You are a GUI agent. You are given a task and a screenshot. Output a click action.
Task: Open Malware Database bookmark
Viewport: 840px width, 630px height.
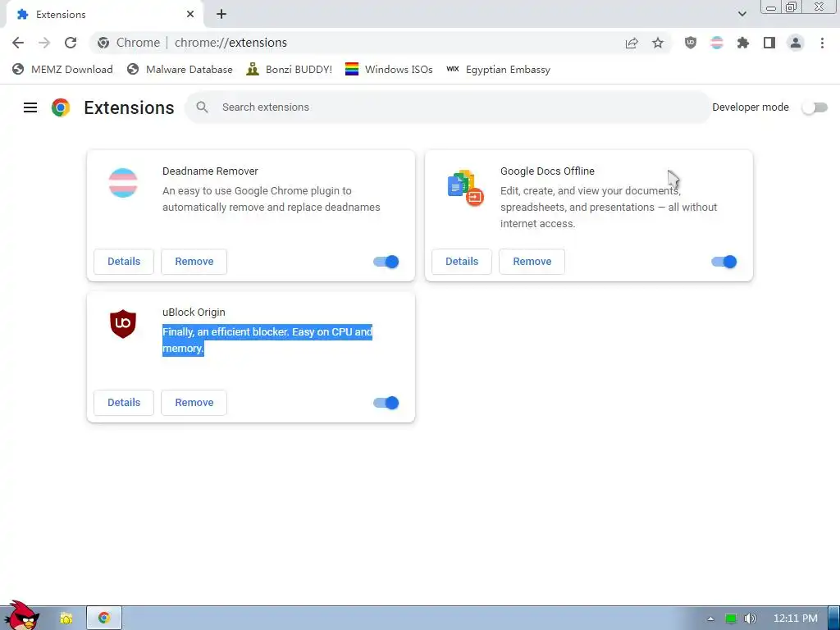pyautogui.click(x=180, y=70)
